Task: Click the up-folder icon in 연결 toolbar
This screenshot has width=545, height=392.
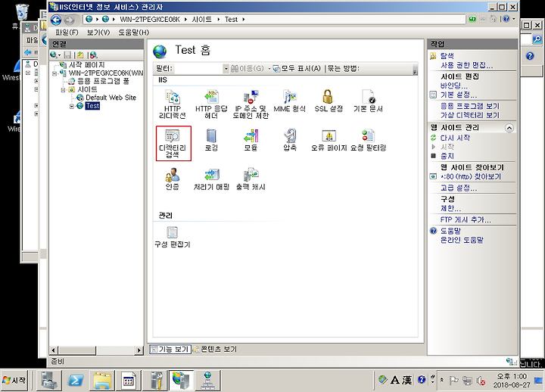Action: 80,54
